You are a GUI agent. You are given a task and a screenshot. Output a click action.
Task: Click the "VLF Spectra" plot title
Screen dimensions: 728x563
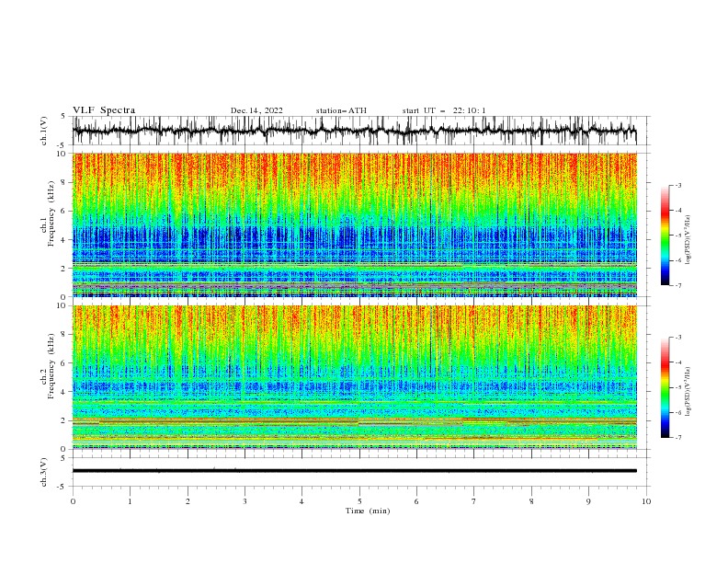[104, 110]
